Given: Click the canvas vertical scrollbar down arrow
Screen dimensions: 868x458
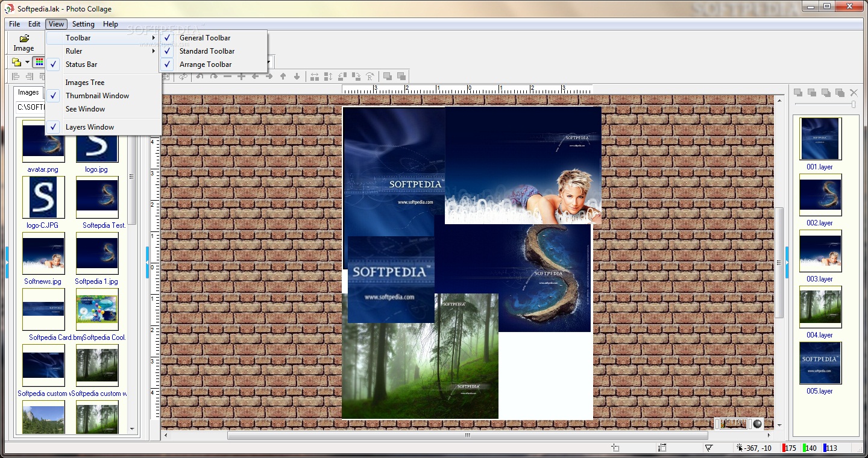Looking at the screenshot, I should pyautogui.click(x=779, y=425).
